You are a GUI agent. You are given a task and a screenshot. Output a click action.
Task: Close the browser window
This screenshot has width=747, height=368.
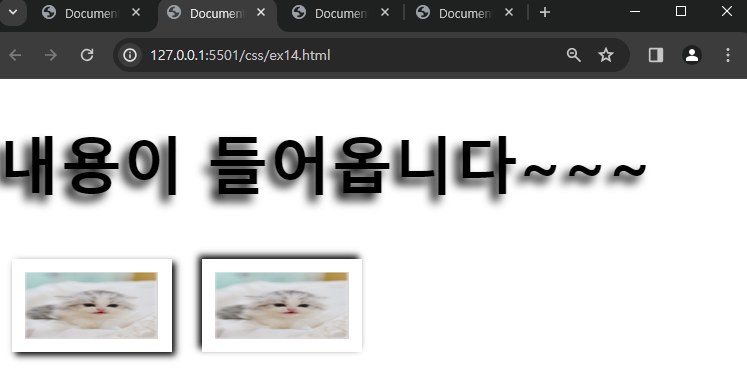[727, 11]
